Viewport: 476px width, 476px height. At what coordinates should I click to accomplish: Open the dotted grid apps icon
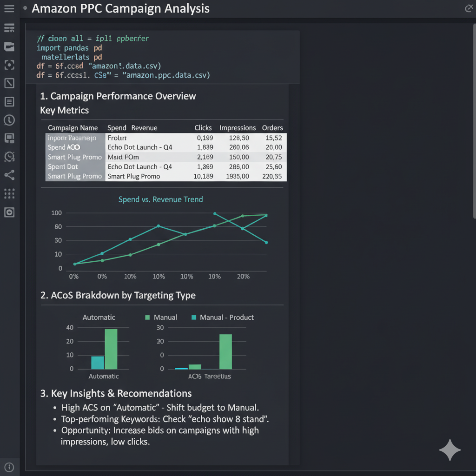pyautogui.click(x=9, y=193)
